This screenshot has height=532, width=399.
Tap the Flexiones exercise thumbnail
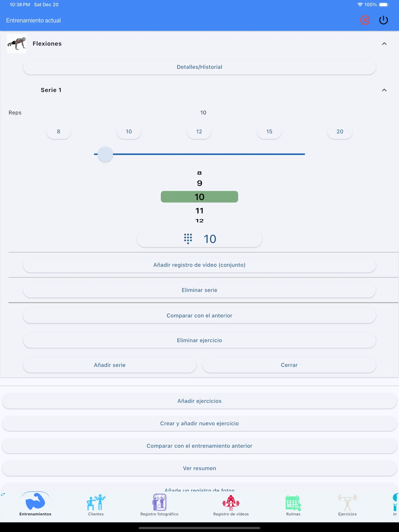17,43
